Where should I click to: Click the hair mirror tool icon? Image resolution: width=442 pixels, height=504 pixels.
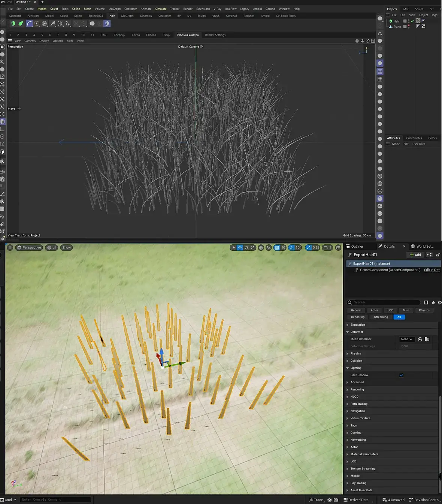[x=60, y=24]
